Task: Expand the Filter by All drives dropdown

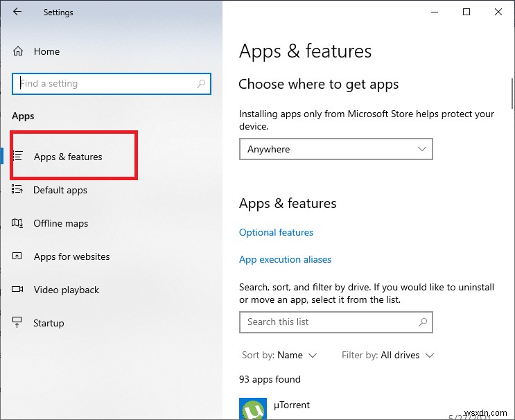Action: 388,355
